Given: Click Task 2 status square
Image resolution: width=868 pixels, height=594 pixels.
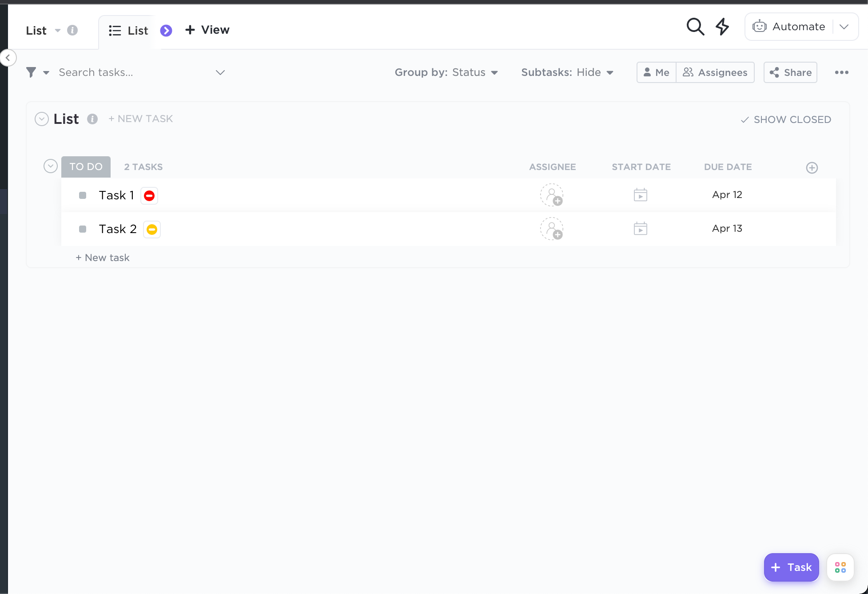Looking at the screenshot, I should pos(83,229).
